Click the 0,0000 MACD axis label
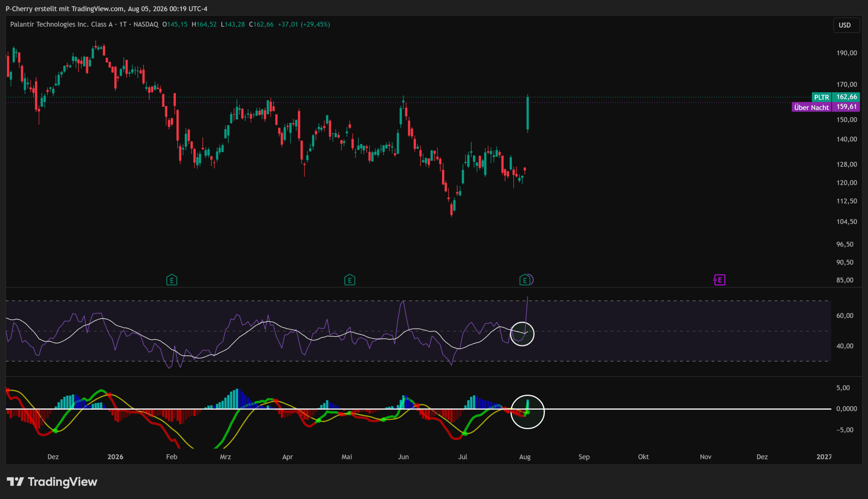The width and height of the screenshot is (868, 499). coord(846,409)
